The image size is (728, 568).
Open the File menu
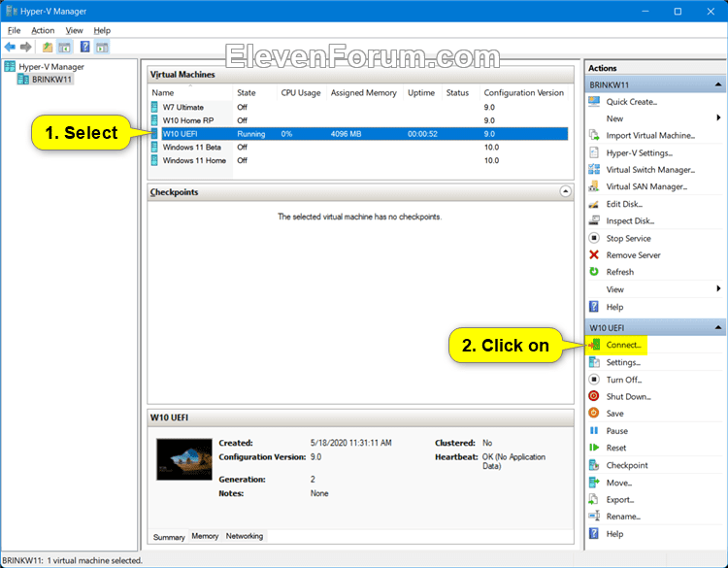click(x=15, y=31)
